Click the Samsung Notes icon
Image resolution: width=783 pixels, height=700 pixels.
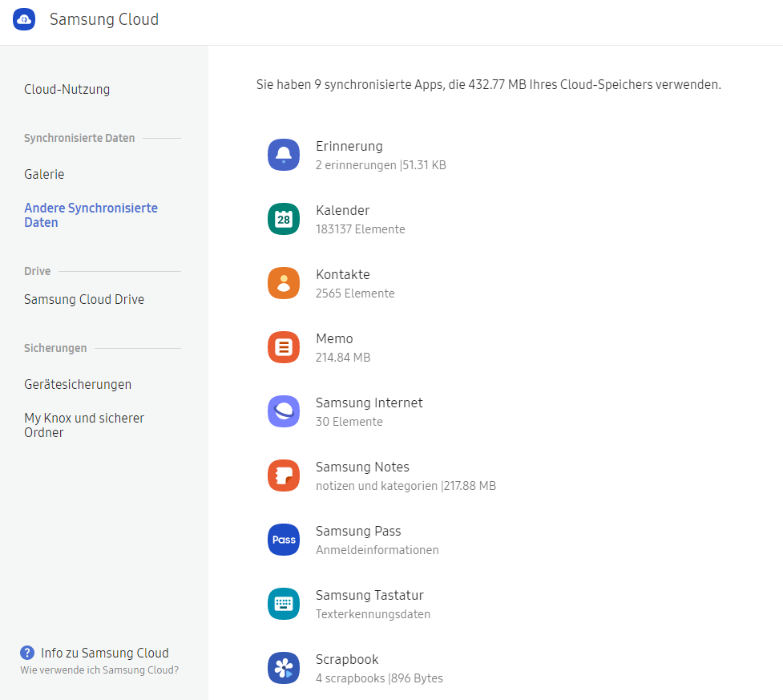pyautogui.click(x=283, y=475)
